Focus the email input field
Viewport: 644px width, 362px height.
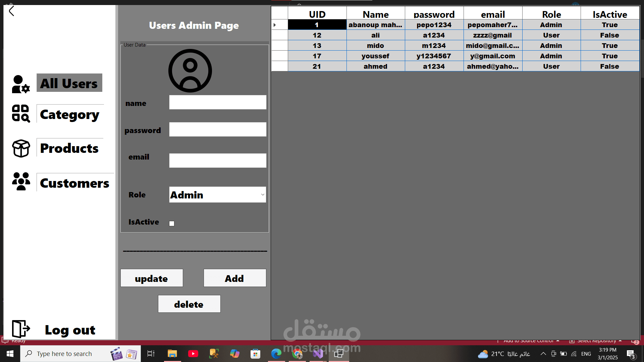218,161
